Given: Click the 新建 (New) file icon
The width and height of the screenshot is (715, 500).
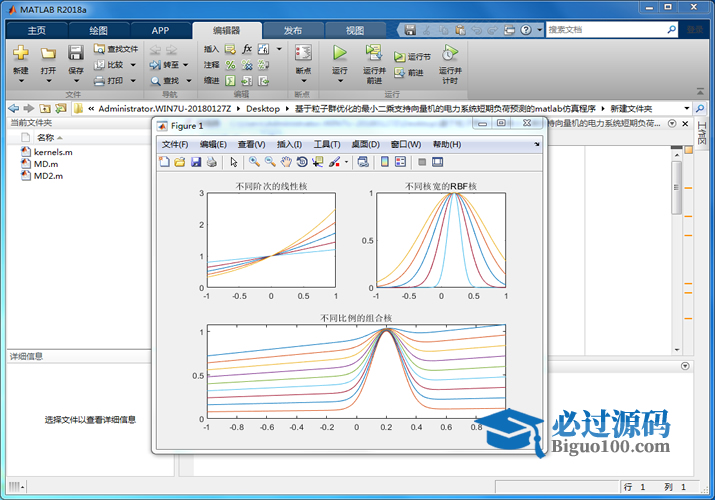Looking at the screenshot, I should tap(21, 52).
